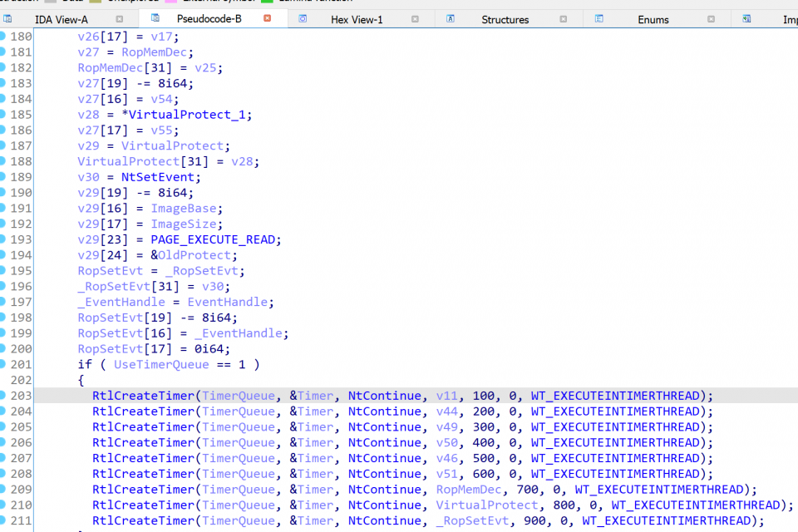Select v11 argument on line 203
798x532 pixels.
pos(446,396)
